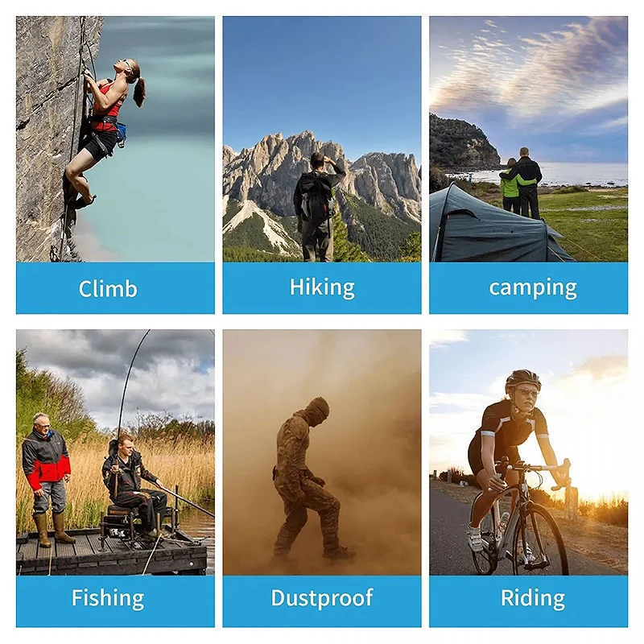The height and width of the screenshot is (644, 644).
Task: Select the Dustproof label banner
Action: coord(322,601)
